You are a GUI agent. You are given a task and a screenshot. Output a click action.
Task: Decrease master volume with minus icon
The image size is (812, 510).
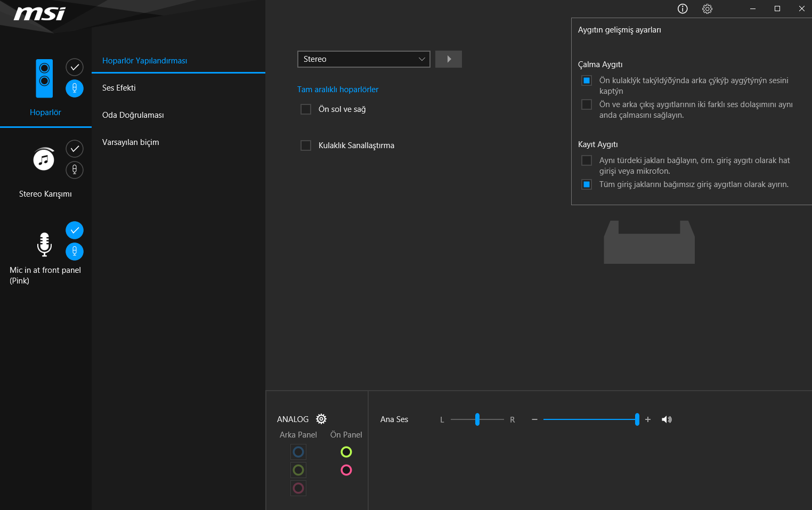pos(534,419)
